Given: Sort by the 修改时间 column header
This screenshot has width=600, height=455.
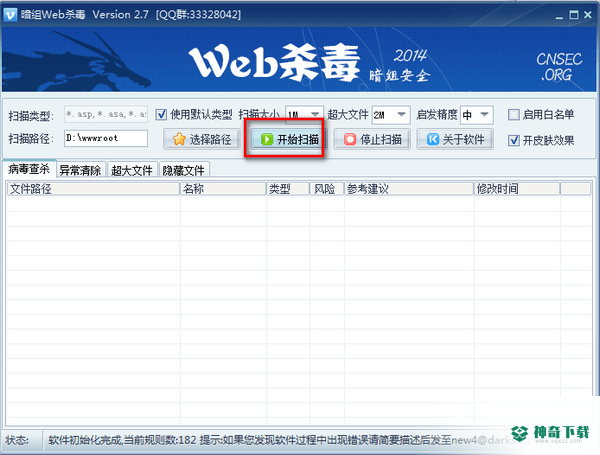Looking at the screenshot, I should pos(517,189).
